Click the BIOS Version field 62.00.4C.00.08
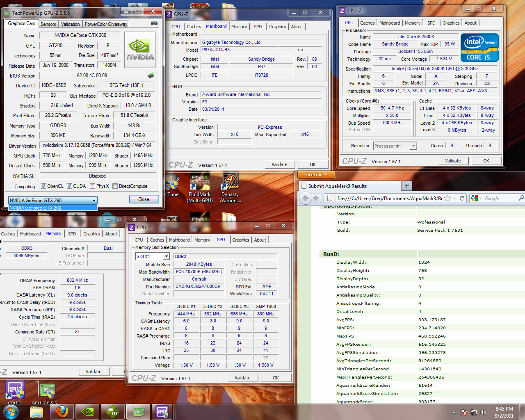Viewport: 525px width, 420px height. [92, 75]
